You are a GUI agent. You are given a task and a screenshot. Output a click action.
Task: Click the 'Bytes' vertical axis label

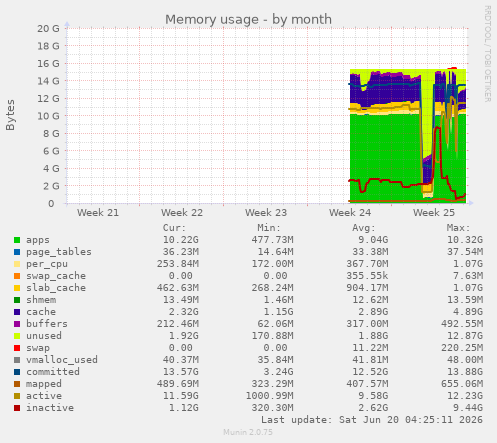(x=10, y=115)
